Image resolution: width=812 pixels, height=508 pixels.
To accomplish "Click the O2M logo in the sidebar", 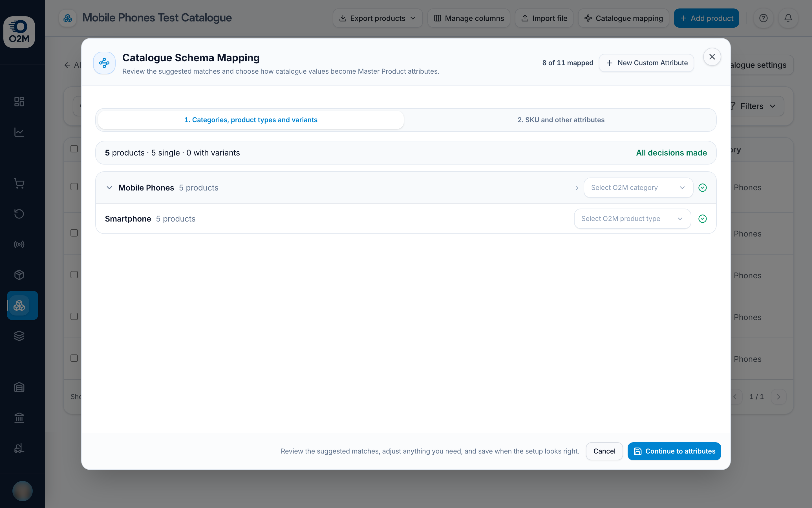I will [x=19, y=32].
